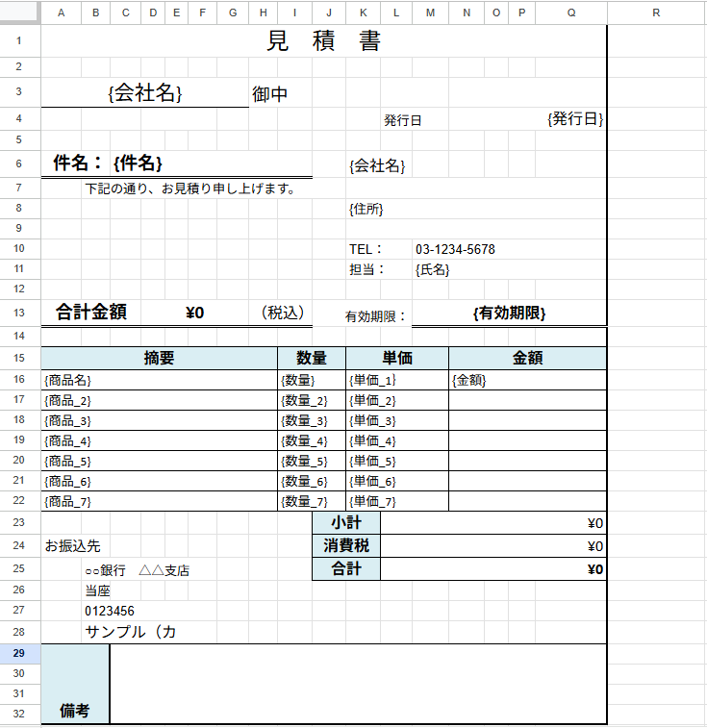
Task: Select the column A header
Action: tap(61, 13)
